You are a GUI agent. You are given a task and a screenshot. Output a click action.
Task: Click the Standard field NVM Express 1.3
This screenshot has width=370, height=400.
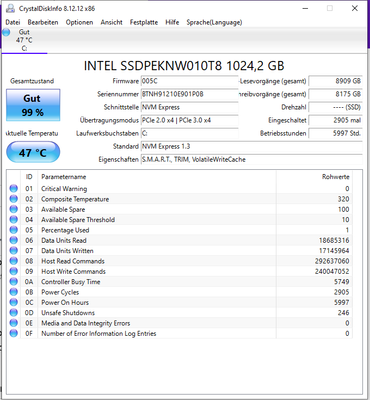tap(252, 146)
